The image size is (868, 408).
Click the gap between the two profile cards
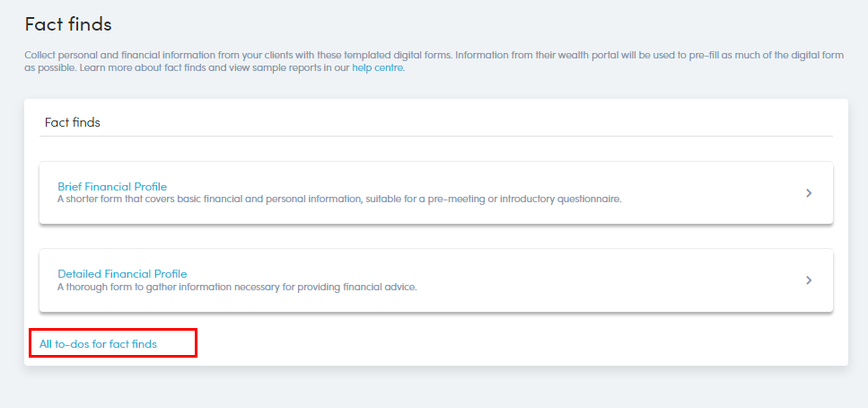point(436,236)
